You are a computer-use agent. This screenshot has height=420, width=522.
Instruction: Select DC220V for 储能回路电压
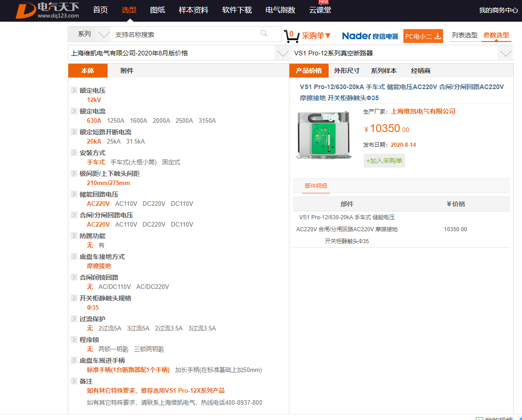(154, 204)
